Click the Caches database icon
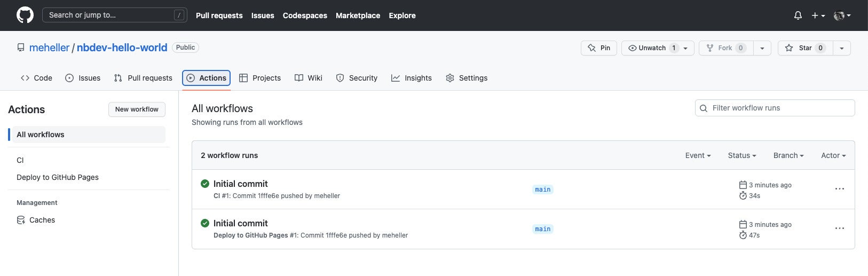868x276 pixels. point(21,220)
